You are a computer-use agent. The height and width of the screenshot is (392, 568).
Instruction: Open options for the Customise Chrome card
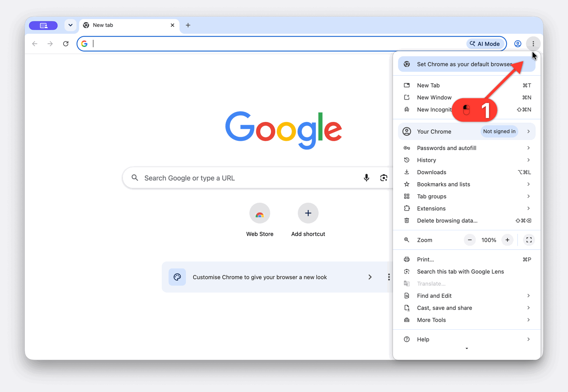tap(389, 277)
